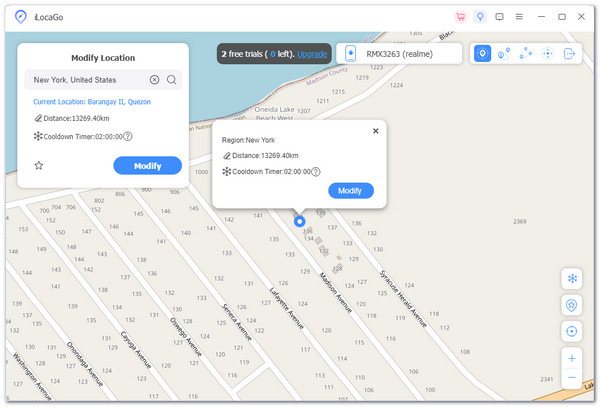600x407 pixels.
Task: Click the export/exit icon in mode toolbar
Action: pyautogui.click(x=569, y=54)
